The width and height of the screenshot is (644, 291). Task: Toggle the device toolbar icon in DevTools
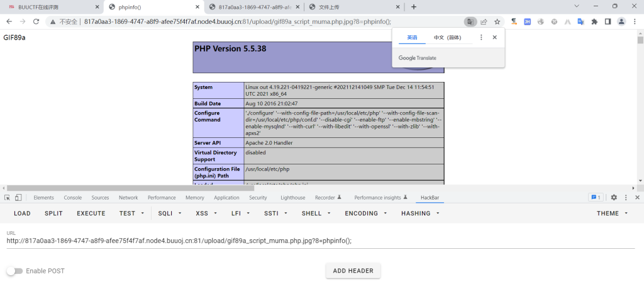pos(18,198)
